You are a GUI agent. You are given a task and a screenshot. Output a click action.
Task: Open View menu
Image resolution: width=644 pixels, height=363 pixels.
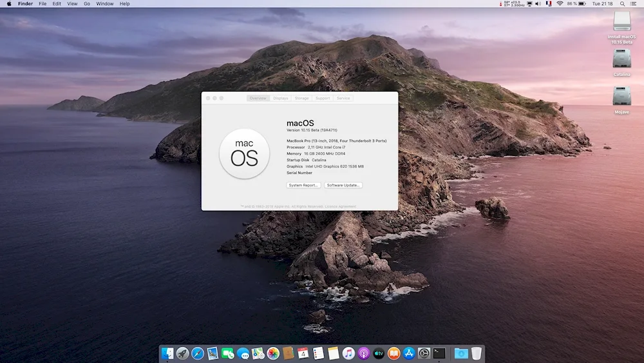(72, 4)
